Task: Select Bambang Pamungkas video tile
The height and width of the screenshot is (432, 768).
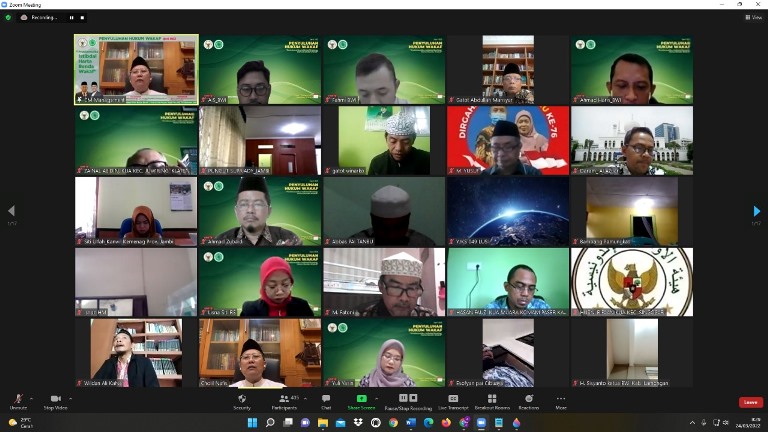Action: pyautogui.click(x=632, y=211)
